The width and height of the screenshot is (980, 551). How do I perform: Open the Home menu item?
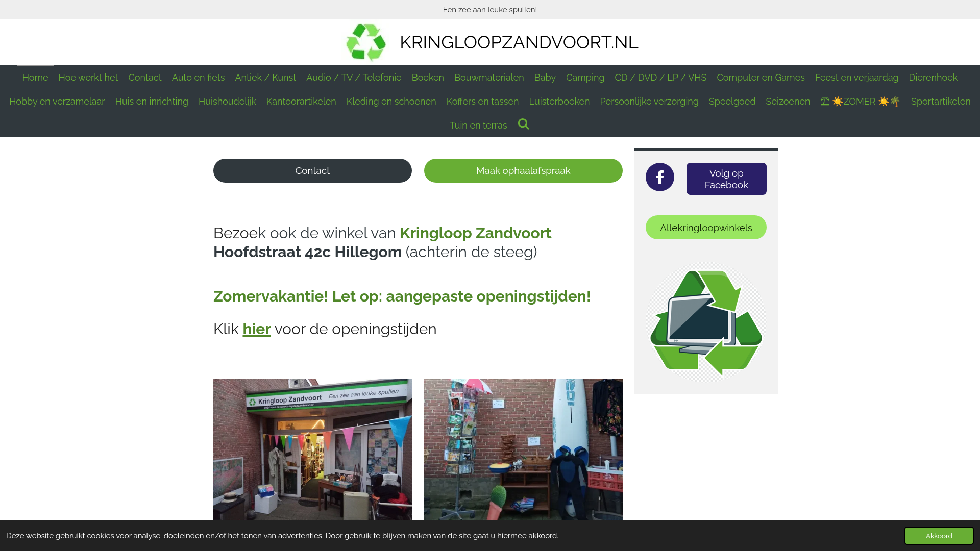click(35, 78)
